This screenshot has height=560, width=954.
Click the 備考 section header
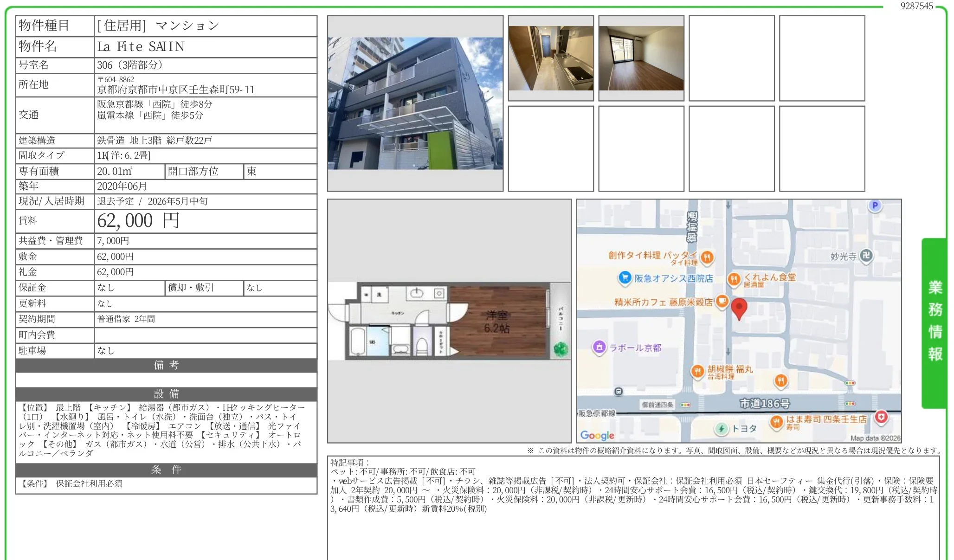[166, 365]
